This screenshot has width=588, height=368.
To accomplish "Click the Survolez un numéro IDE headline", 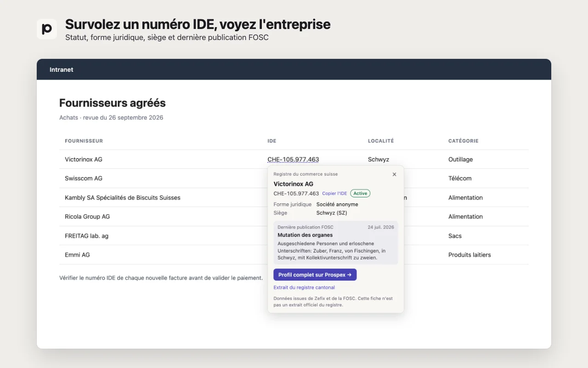I will coord(198,24).
